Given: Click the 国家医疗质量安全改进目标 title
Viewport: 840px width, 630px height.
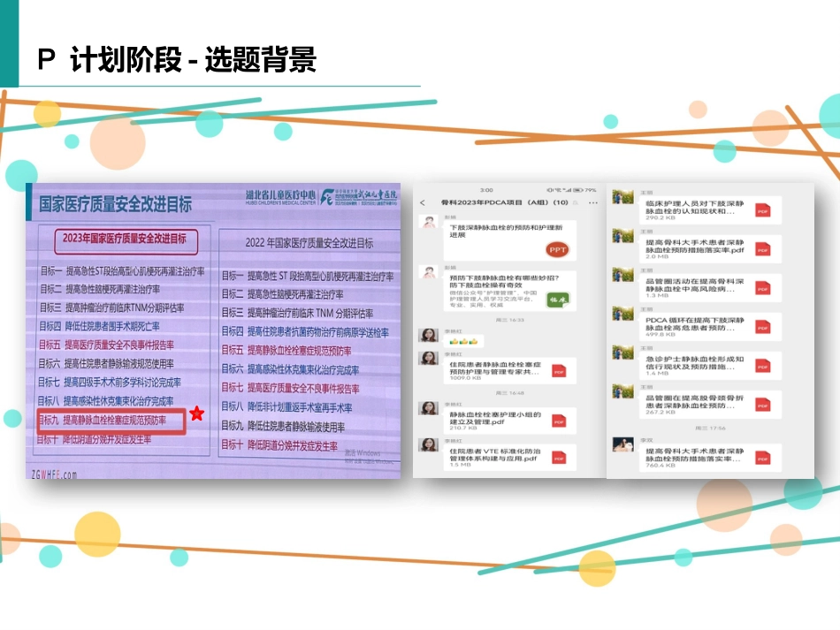Looking at the screenshot, I should (115, 204).
